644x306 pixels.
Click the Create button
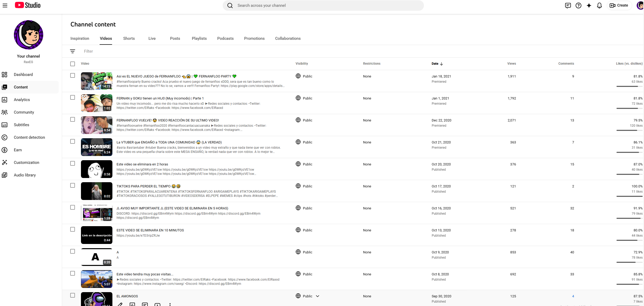[619, 5]
